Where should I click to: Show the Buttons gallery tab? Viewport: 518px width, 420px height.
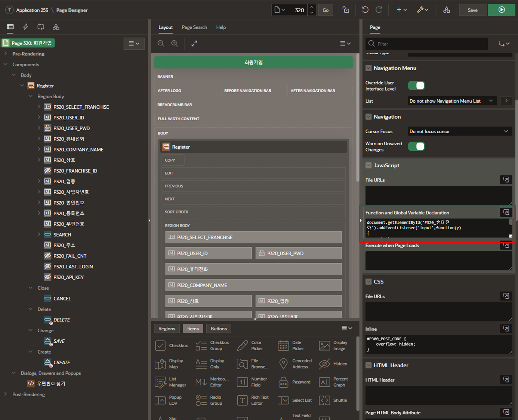(219, 329)
